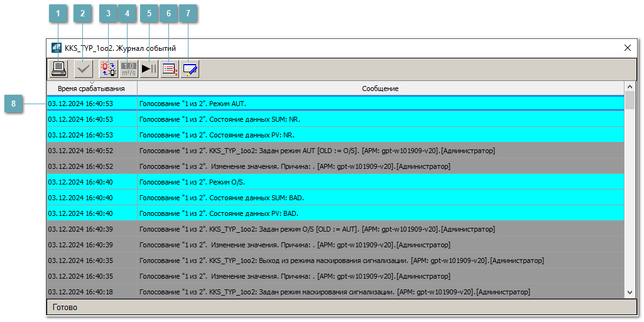This screenshot has width=644, height=322.
Task: Click the Сообщение column header
Action: [x=380, y=89]
